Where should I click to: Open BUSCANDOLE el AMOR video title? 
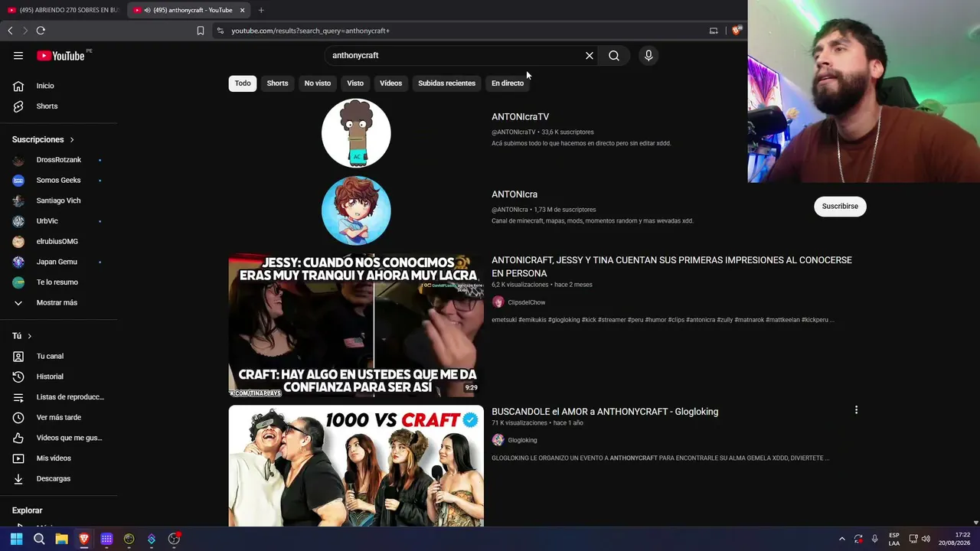click(x=605, y=412)
